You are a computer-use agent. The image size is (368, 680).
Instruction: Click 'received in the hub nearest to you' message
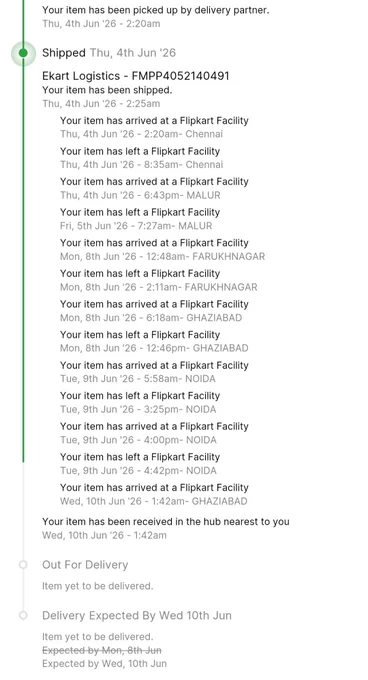pyautogui.click(x=166, y=522)
